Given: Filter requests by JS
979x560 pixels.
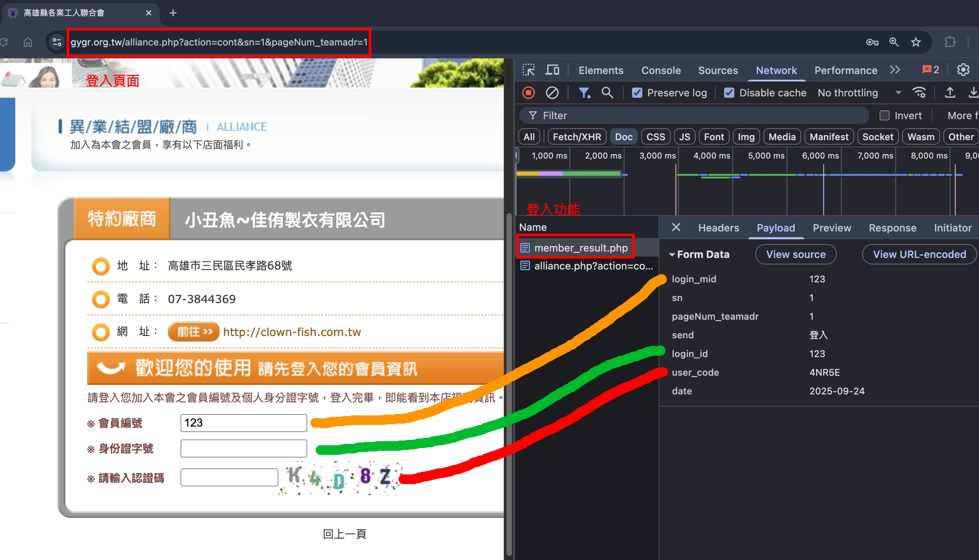Looking at the screenshot, I should coord(684,137).
